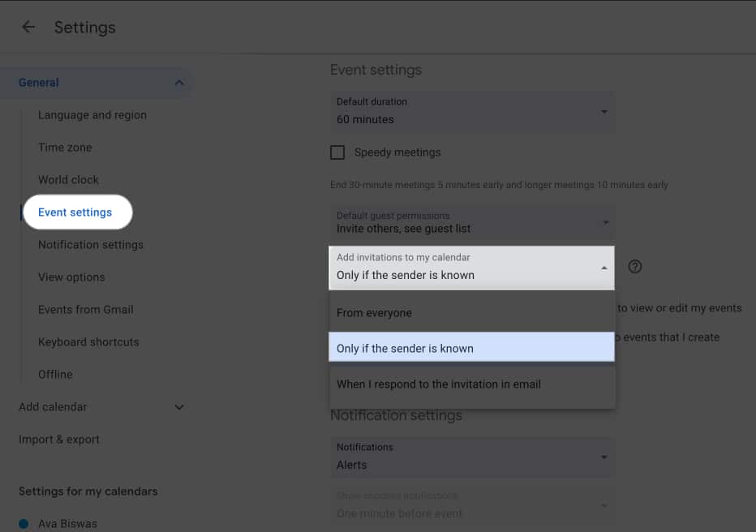Close the Add invitations to my calendar dropdown

coord(471,268)
